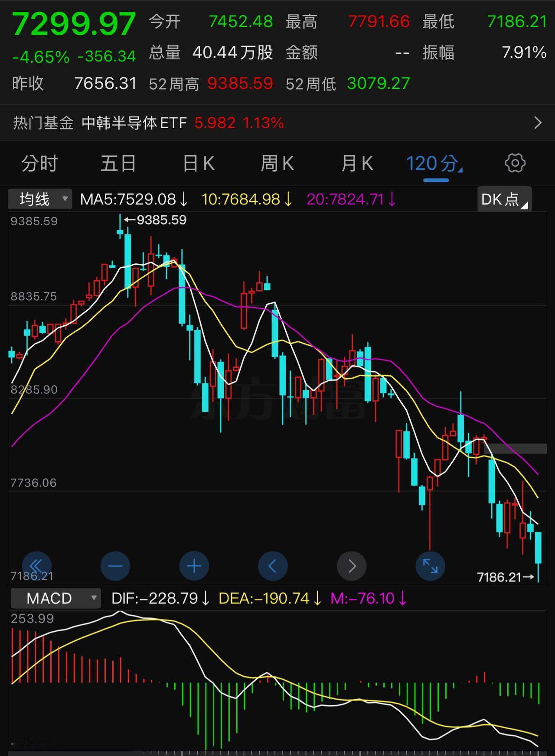Switch to 五日 tab
The image size is (555, 756).
point(118,164)
